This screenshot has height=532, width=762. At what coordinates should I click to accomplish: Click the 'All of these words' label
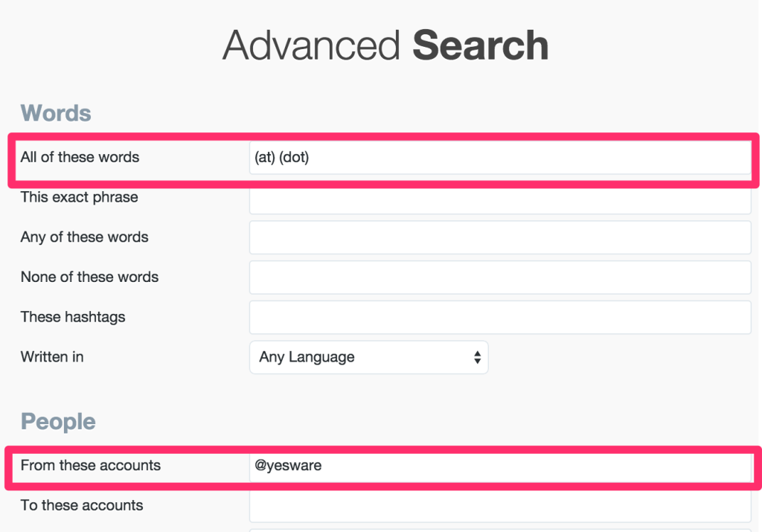click(x=80, y=157)
